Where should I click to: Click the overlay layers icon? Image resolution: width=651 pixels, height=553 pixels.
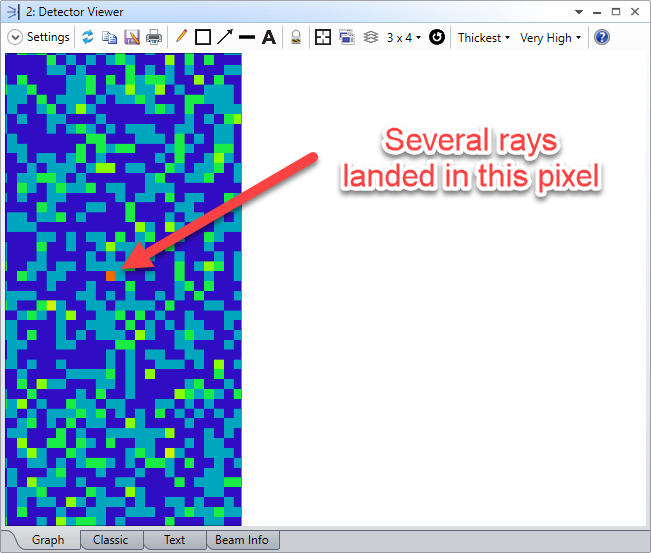371,37
